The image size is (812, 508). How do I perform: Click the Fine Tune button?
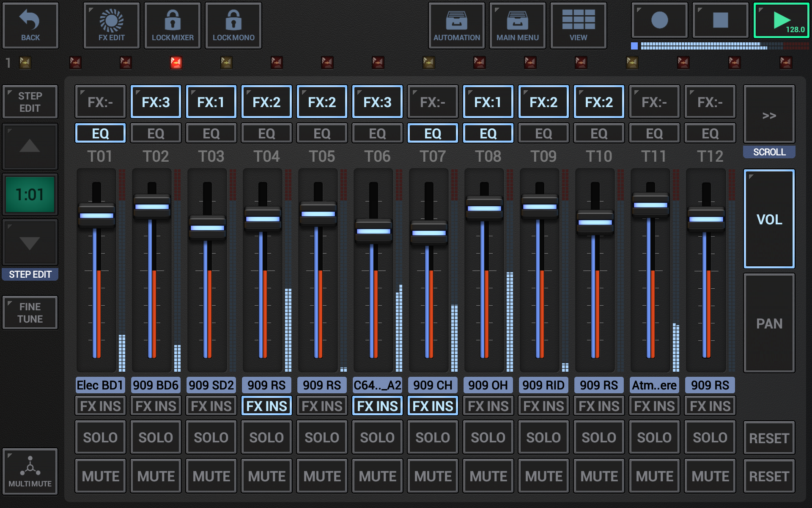pos(30,313)
